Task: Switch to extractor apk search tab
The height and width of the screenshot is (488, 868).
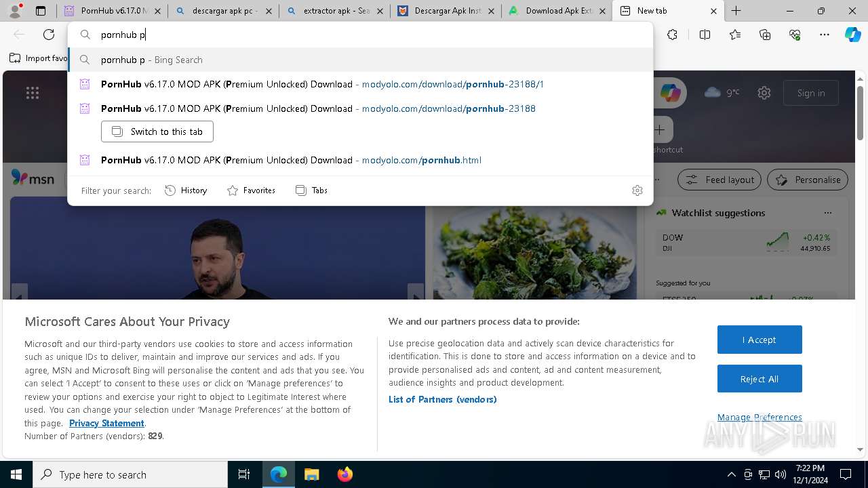Action: click(334, 11)
